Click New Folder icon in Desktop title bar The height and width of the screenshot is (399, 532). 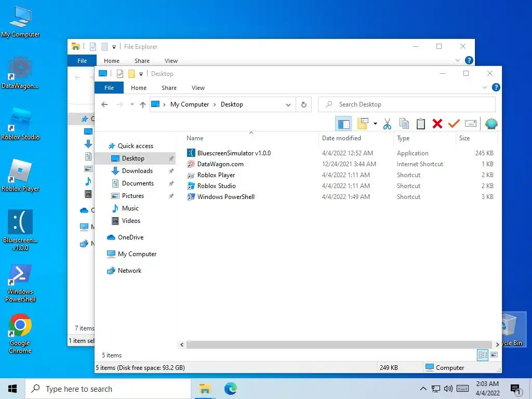(131, 74)
